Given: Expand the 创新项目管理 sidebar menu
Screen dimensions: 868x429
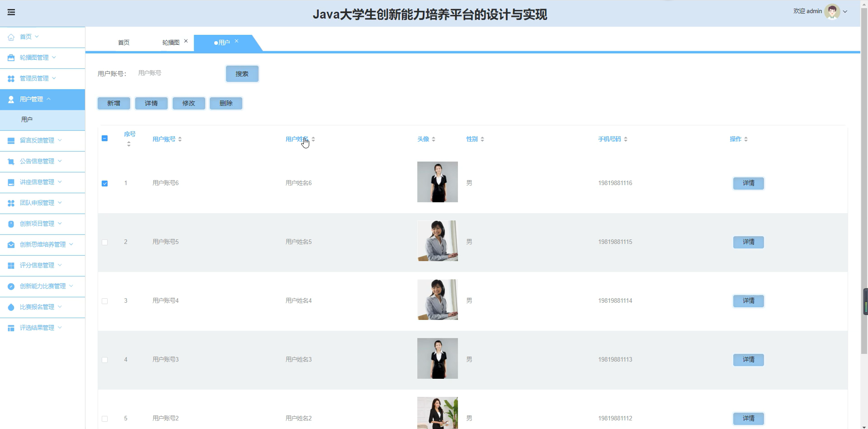Looking at the screenshot, I should (x=36, y=224).
